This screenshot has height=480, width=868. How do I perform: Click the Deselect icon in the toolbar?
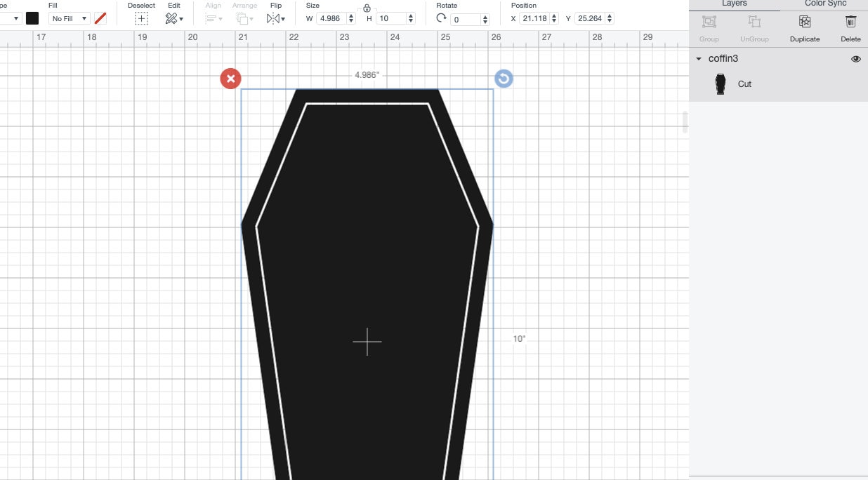(141, 19)
